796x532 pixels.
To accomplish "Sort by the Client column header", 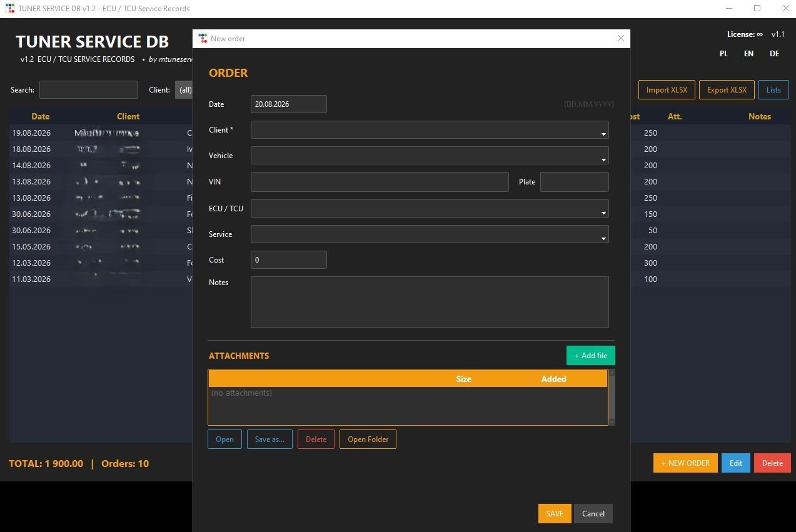I will pos(128,116).
